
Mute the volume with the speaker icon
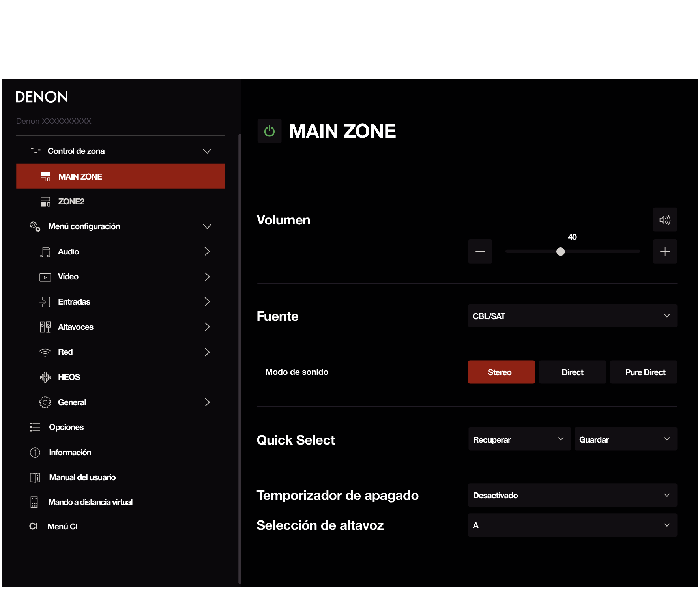(665, 220)
